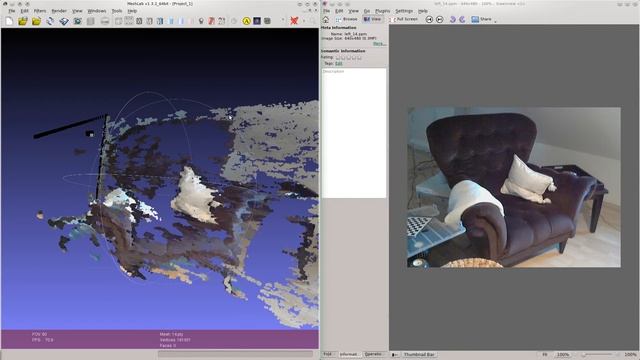Viewport: 640px width, 360px height.
Task: Toggle Fit zoom button in Gwenview
Action: click(x=544, y=355)
